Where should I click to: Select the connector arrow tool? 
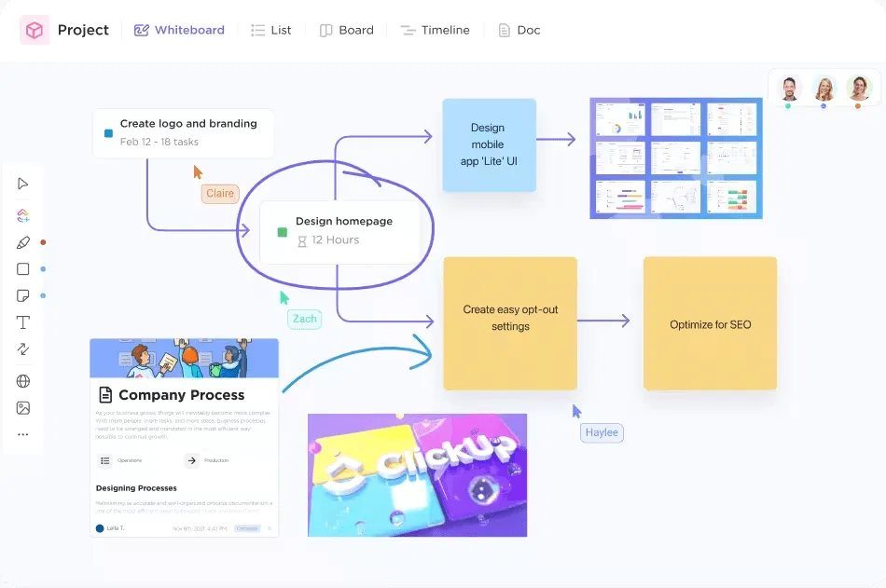[22, 349]
